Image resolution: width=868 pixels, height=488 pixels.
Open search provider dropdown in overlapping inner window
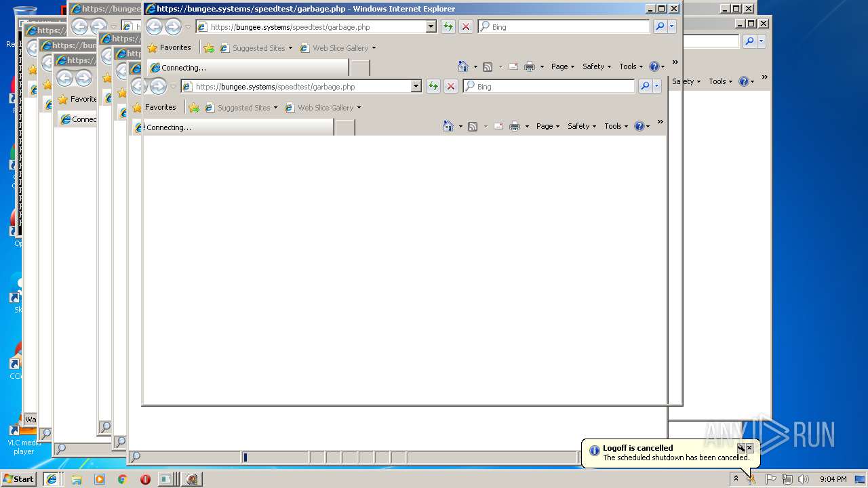(657, 87)
